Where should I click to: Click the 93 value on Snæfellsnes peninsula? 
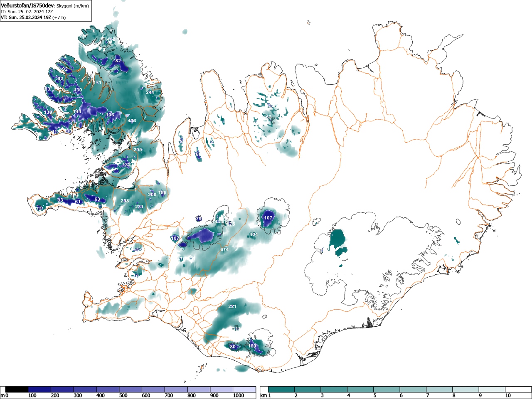pyautogui.click(x=60, y=200)
